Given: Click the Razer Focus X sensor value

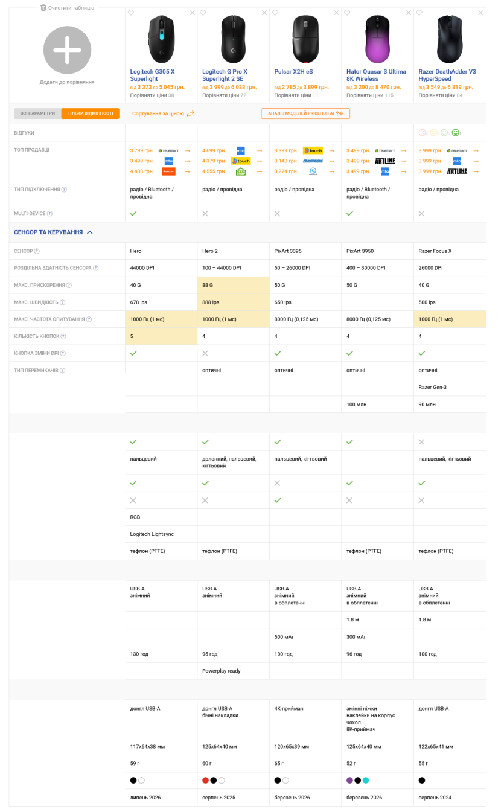Looking at the screenshot, I should click(435, 251).
